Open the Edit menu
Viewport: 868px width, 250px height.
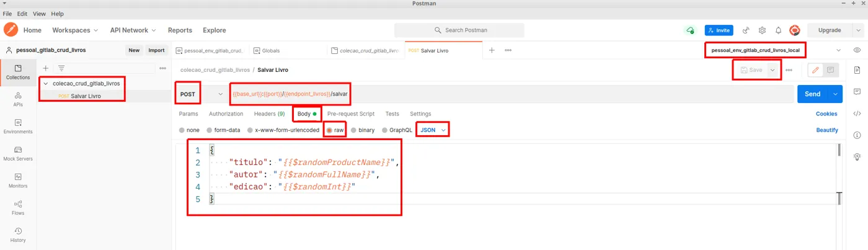point(22,14)
